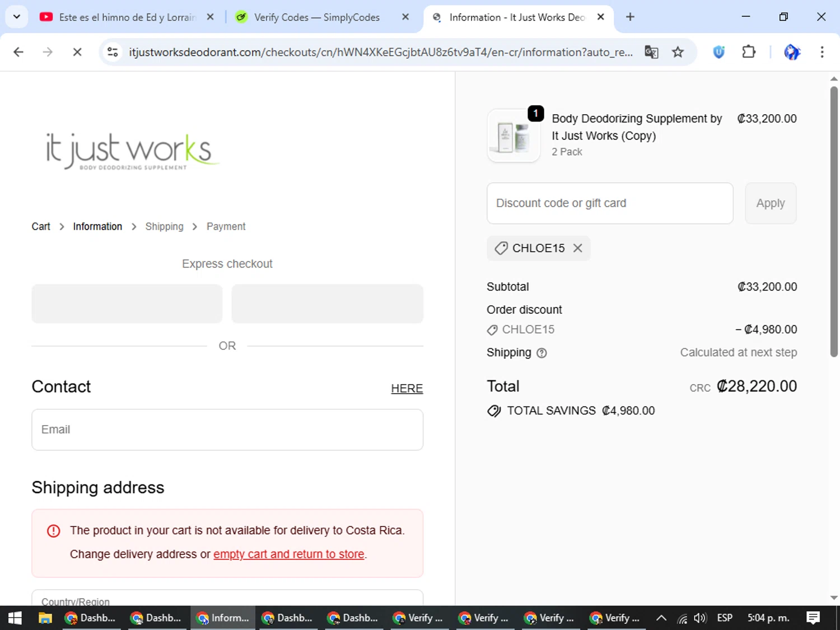Close the Information It Just Works tab
The width and height of the screenshot is (840, 630).
click(x=600, y=17)
